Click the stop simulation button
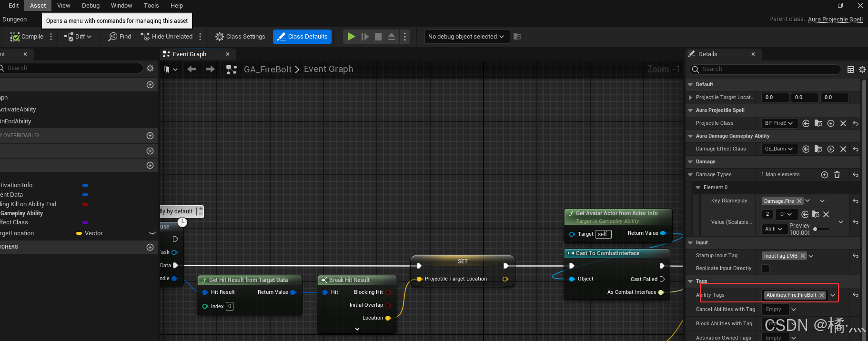This screenshot has width=868, height=341. (x=378, y=37)
